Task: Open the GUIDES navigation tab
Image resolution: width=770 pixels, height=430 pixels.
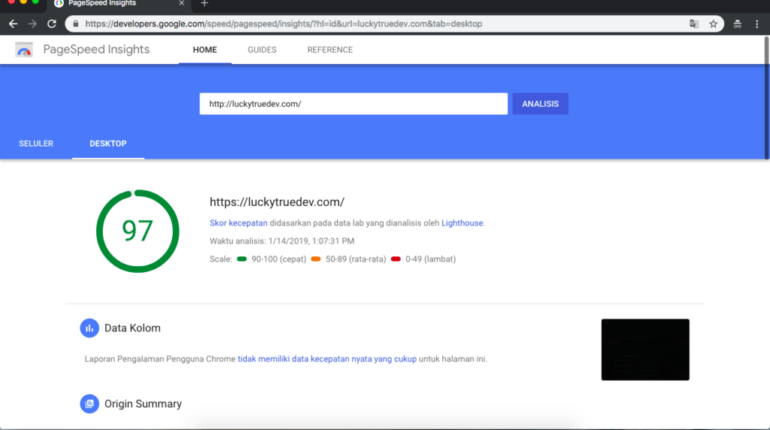Action: click(262, 50)
